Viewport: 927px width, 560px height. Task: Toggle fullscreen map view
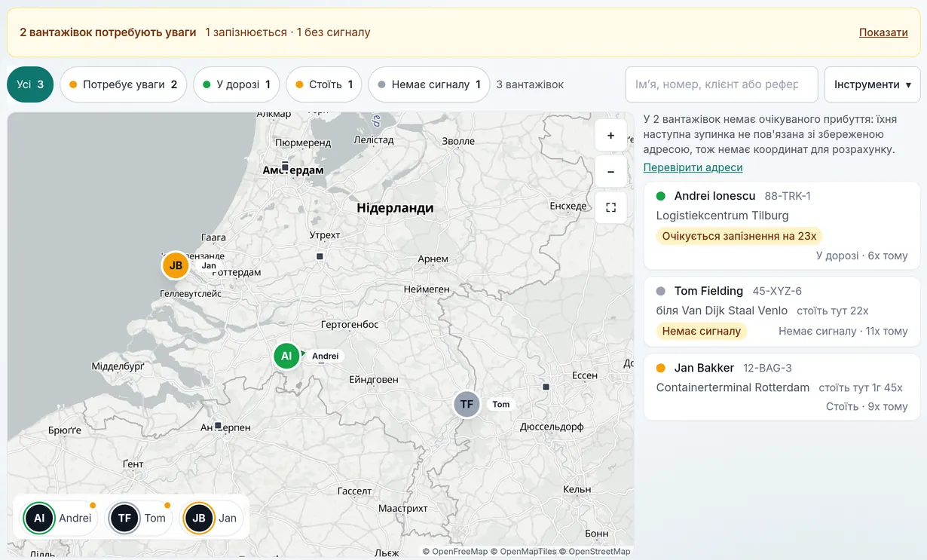point(610,207)
